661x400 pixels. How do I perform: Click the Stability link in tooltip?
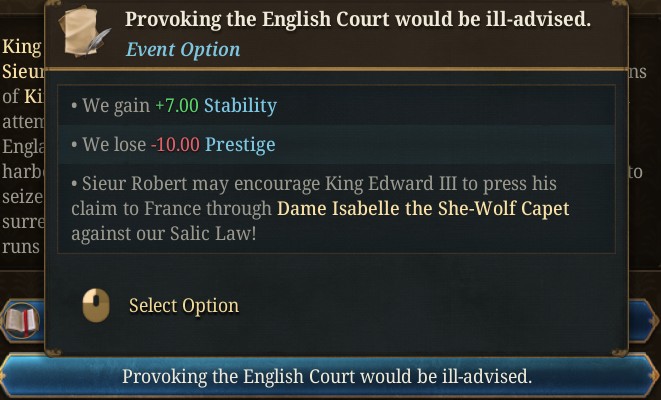click(x=240, y=105)
